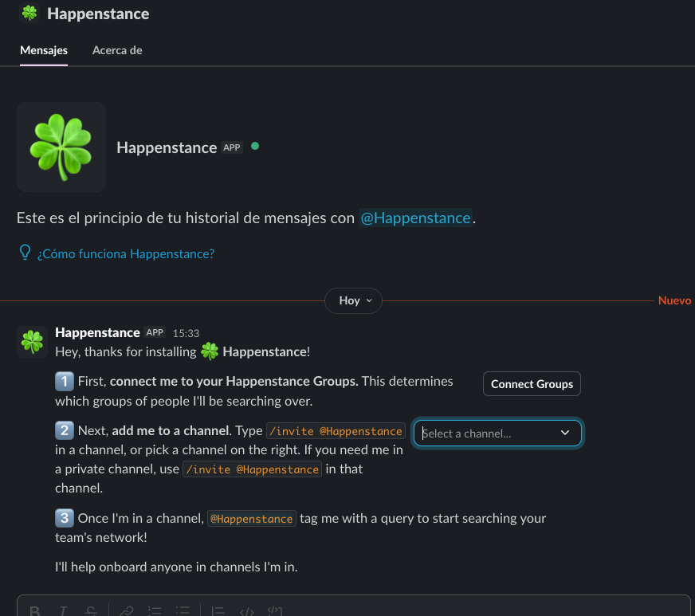Click the Happenstance sender name in message
Screen dimensions: 695x616
pos(97,332)
